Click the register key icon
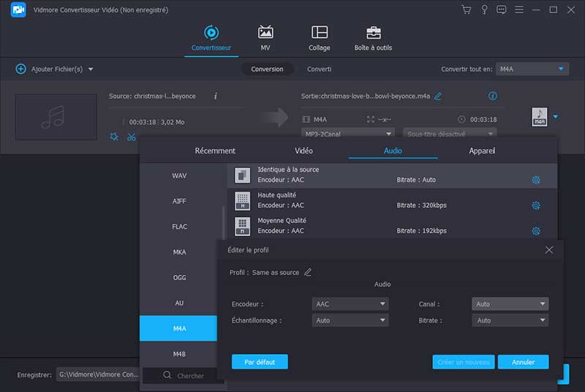585x392 pixels. (484, 10)
